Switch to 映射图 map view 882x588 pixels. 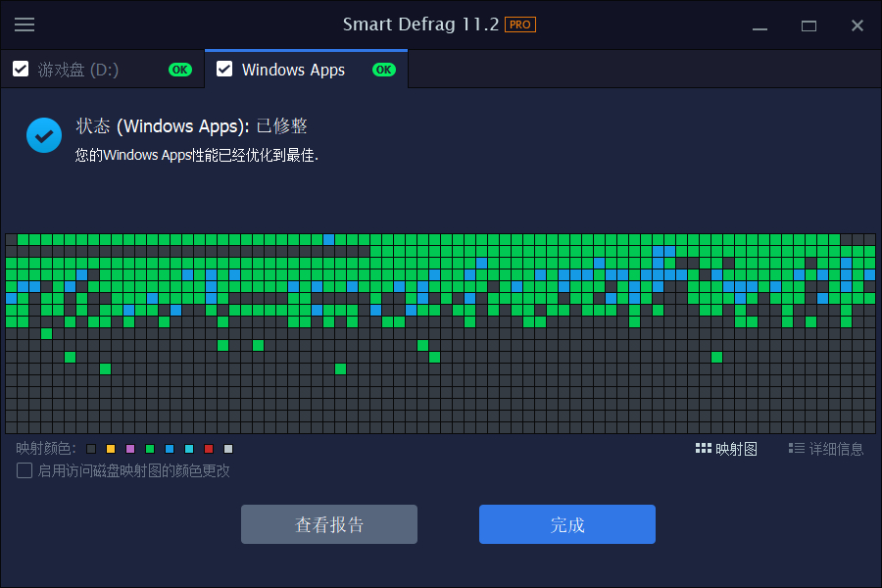pyautogui.click(x=726, y=449)
